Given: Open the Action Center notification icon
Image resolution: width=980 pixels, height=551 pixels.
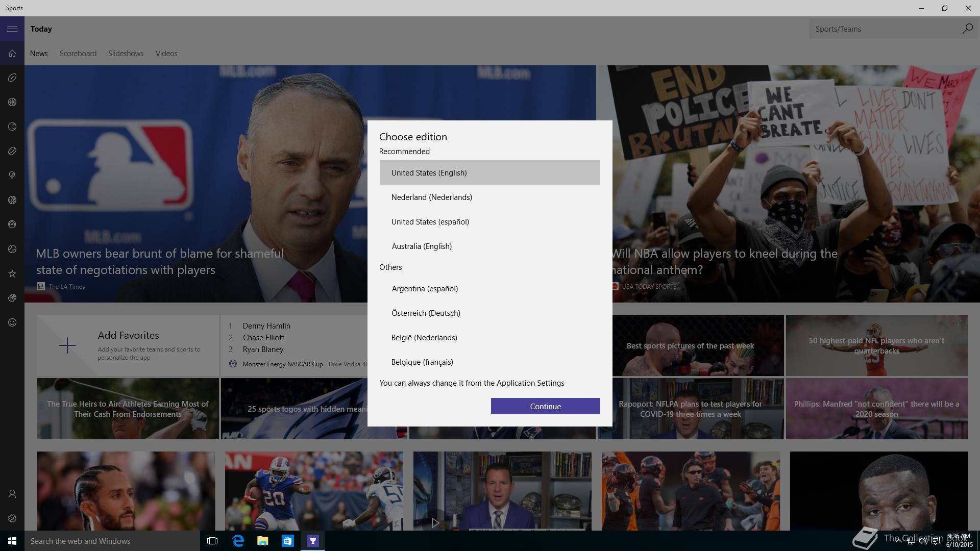Looking at the screenshot, I should click(936, 541).
